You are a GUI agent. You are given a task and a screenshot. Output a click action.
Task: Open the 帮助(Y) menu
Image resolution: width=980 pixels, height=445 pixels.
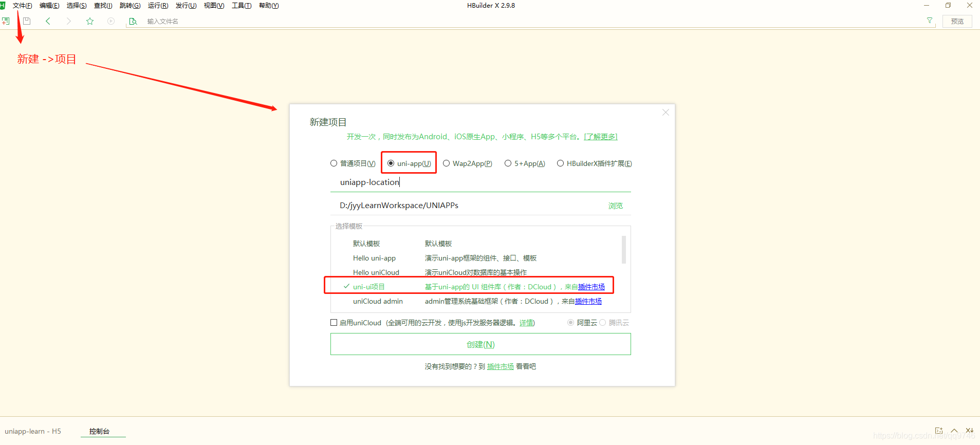click(269, 6)
